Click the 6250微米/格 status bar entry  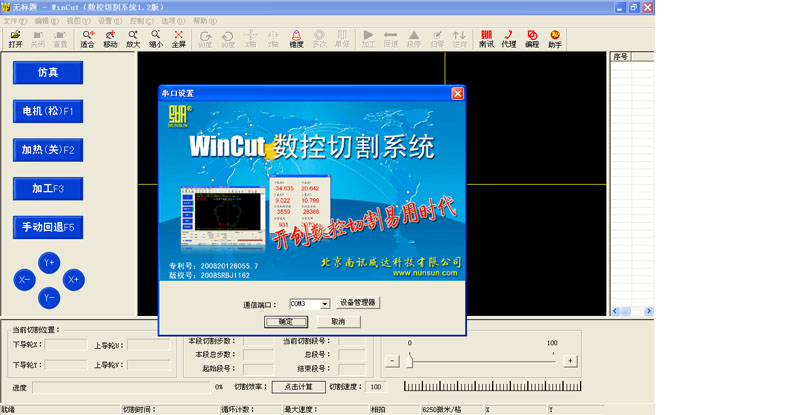pos(441,409)
